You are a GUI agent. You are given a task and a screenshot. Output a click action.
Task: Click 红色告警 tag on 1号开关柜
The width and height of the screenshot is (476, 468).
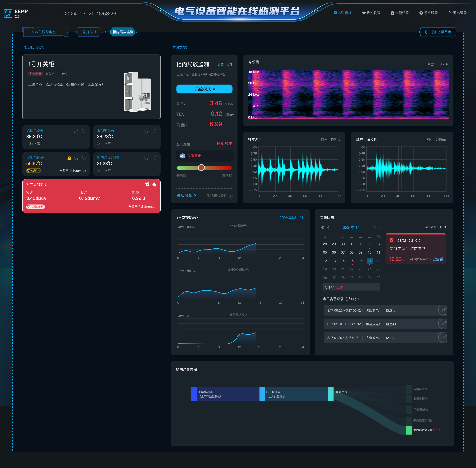point(36,74)
